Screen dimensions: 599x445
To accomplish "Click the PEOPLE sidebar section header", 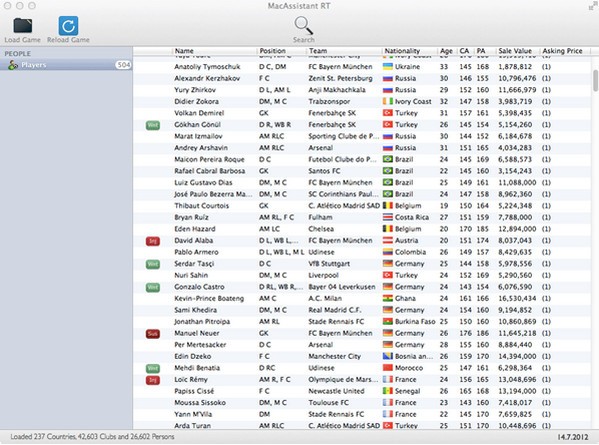I will [18, 53].
